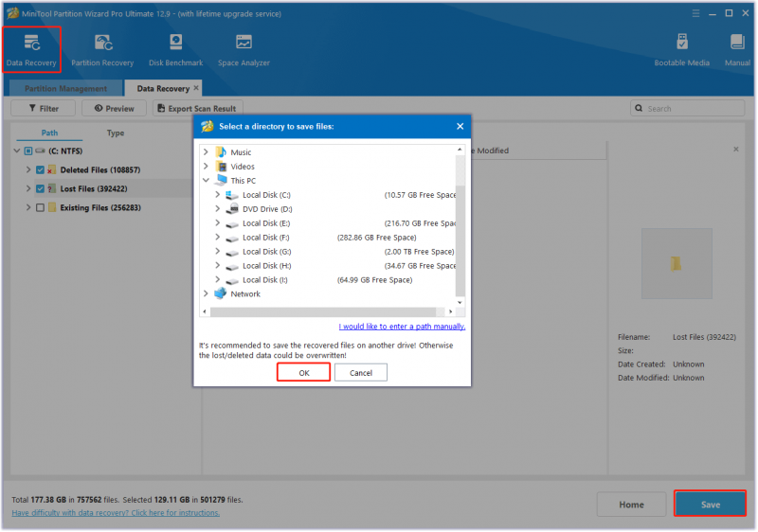The height and width of the screenshot is (532, 758).
Task: Open the Bootable Media builder
Action: click(x=681, y=50)
